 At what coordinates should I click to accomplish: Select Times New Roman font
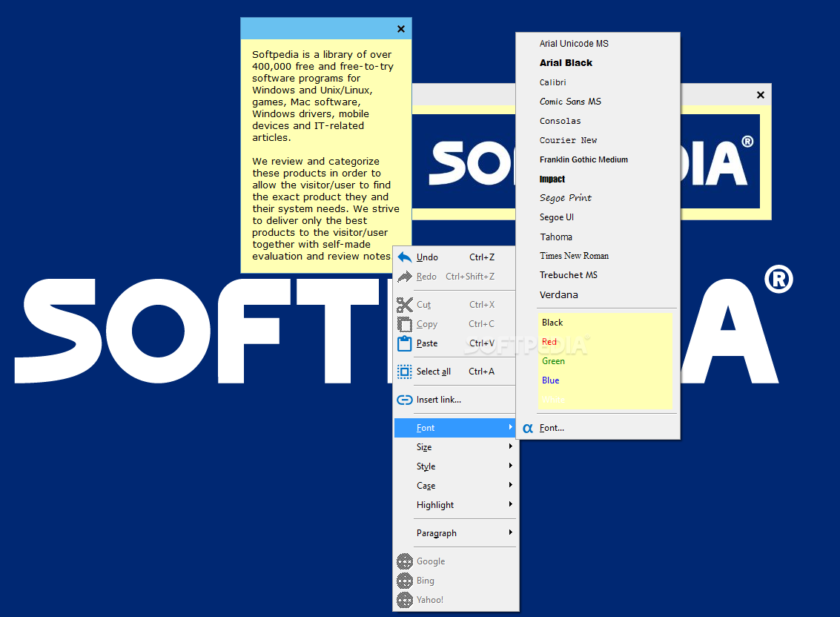(x=598, y=256)
